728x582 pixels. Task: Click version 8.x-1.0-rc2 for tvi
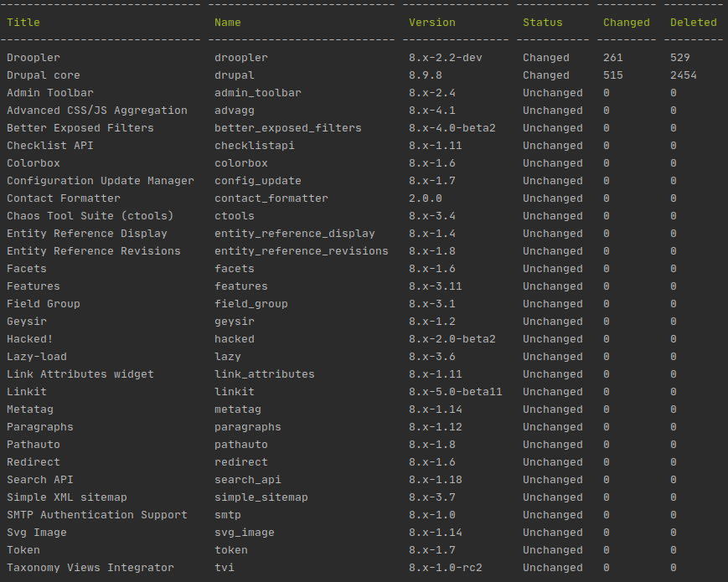click(445, 569)
